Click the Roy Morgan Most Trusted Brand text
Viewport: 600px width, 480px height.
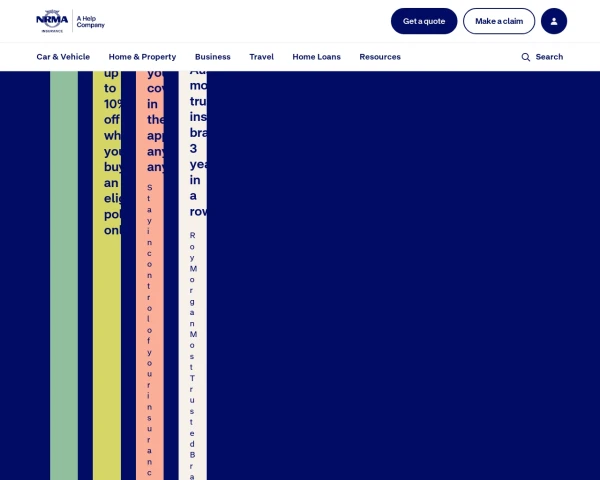192,355
